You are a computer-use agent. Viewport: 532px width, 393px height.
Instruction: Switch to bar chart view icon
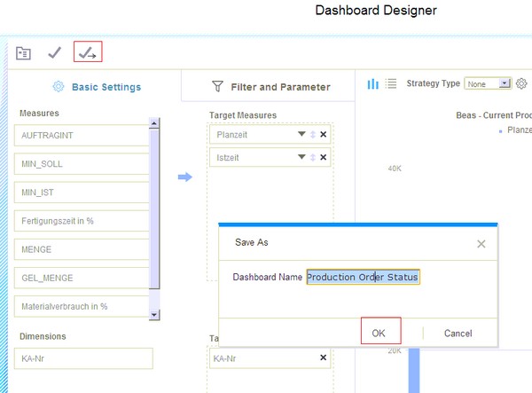point(373,83)
